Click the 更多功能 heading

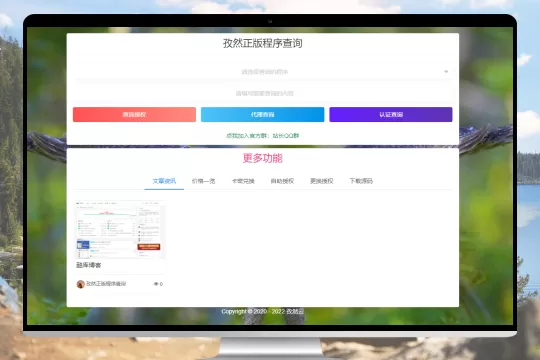(262, 158)
